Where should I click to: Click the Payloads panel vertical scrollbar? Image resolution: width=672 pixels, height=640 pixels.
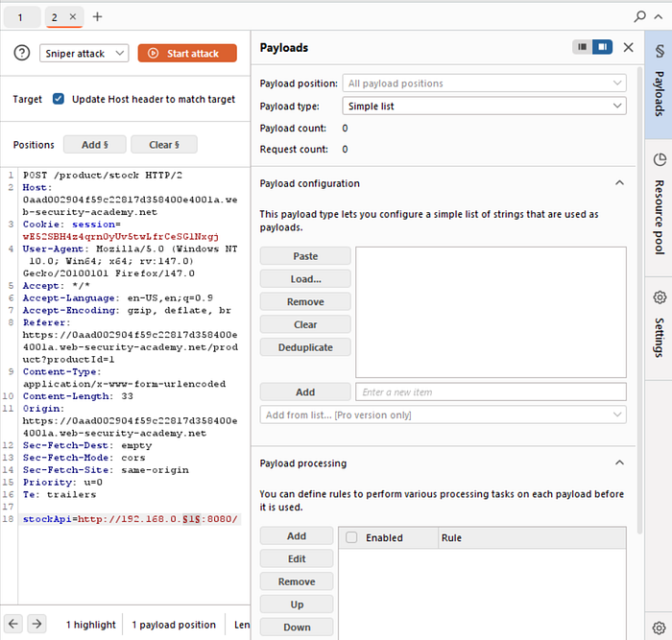(x=639, y=300)
